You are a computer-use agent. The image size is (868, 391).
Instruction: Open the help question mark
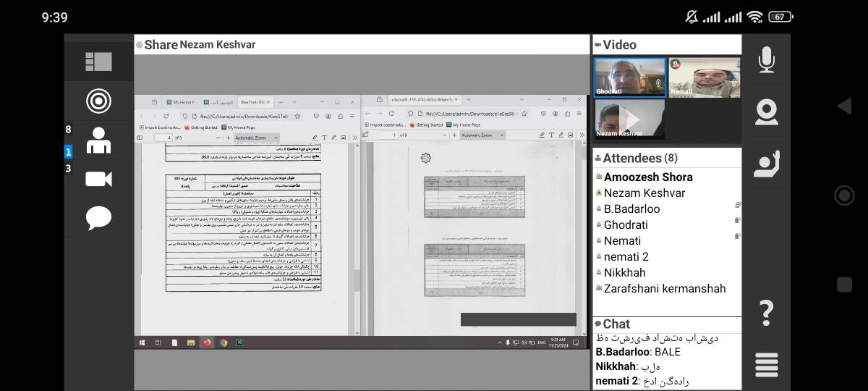click(x=767, y=312)
